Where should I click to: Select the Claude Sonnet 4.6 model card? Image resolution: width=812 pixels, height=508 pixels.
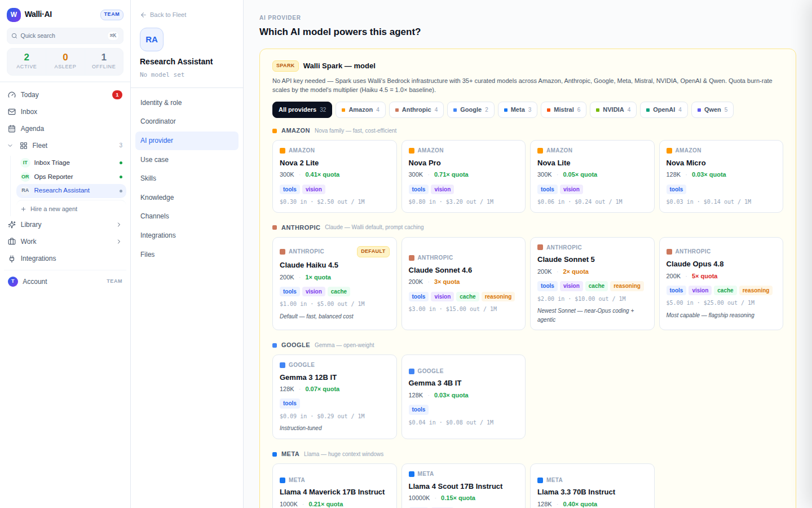click(x=464, y=284)
